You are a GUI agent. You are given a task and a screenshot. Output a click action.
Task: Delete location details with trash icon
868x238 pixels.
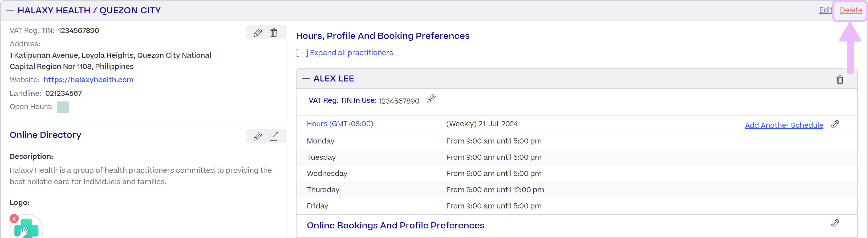click(274, 33)
